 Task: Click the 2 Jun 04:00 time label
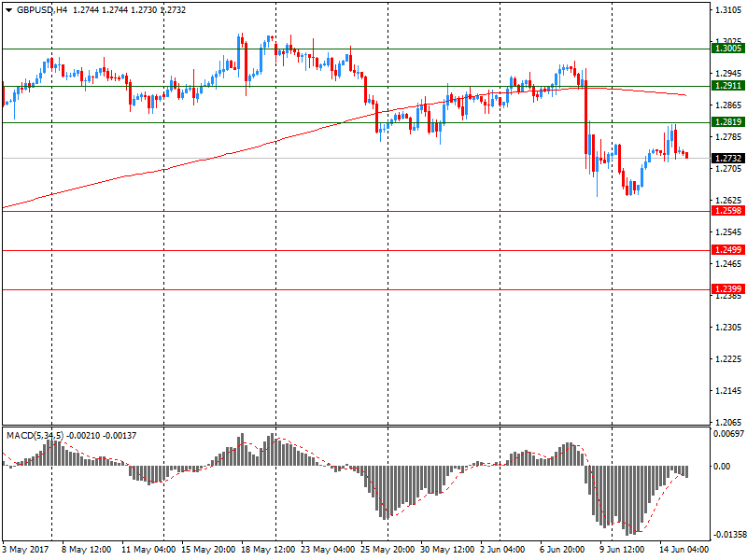click(x=502, y=550)
